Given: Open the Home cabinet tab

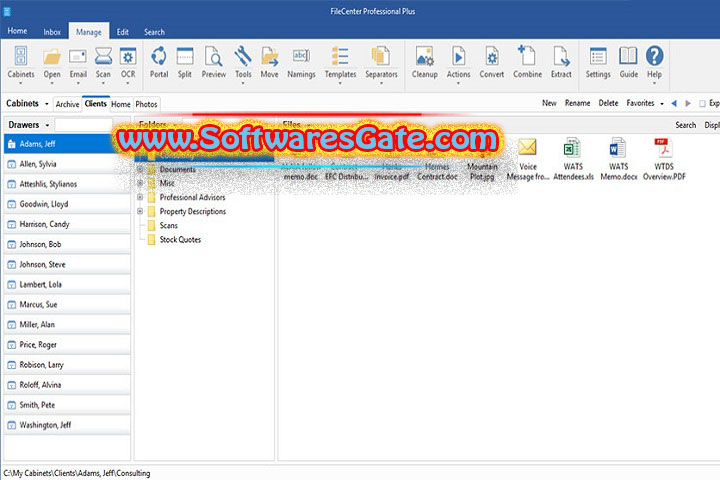Looking at the screenshot, I should [x=121, y=104].
